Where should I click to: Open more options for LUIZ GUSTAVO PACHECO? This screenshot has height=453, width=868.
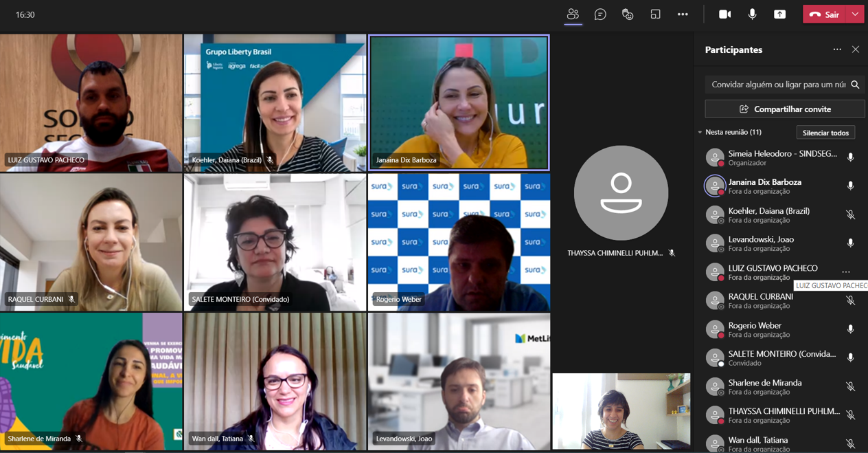(x=846, y=272)
